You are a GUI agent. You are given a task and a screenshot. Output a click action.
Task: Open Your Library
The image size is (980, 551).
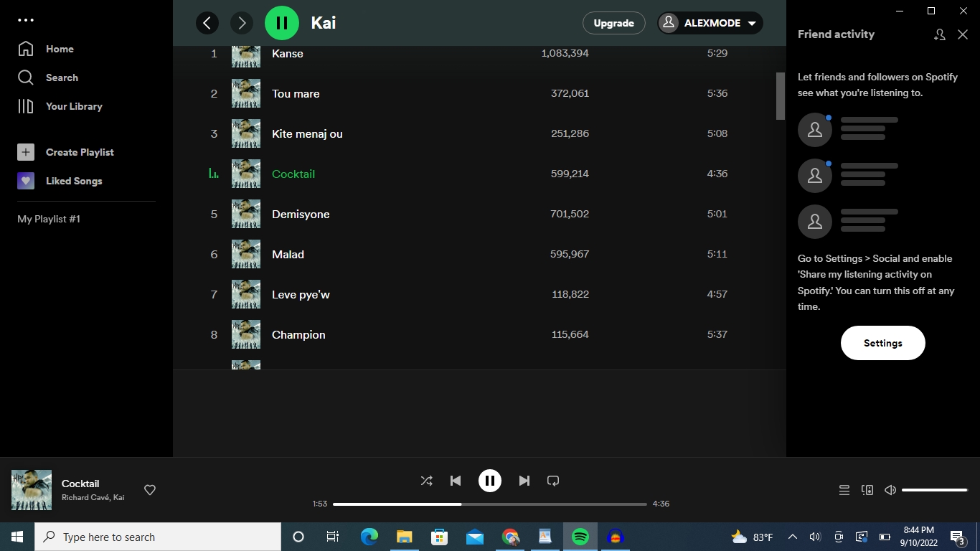pos(60,106)
